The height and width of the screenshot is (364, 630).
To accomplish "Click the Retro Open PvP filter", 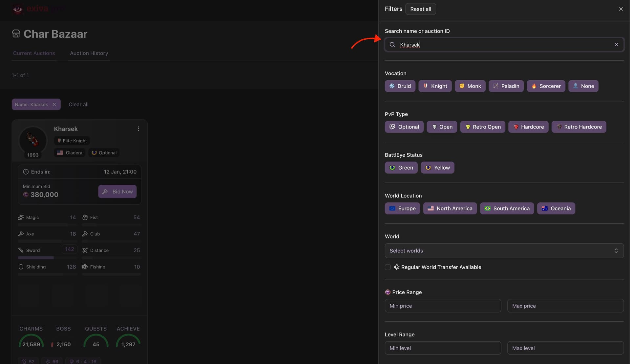I will coord(482,127).
